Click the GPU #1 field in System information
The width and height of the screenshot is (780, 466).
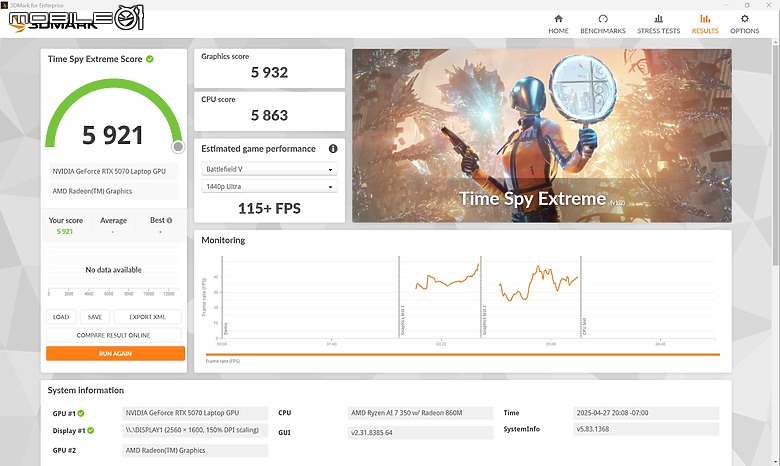click(x=195, y=413)
